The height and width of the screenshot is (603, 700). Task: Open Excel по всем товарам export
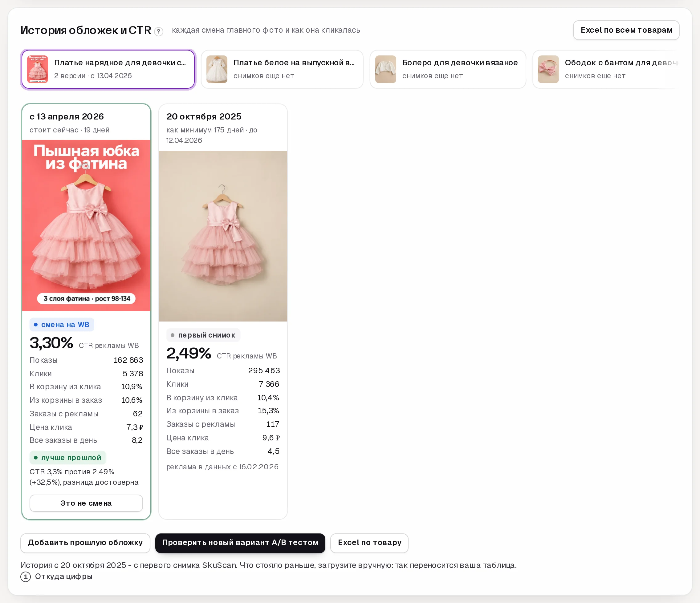626,30
